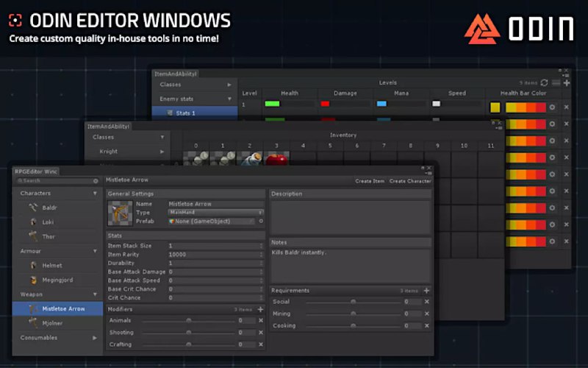
Task: Remove the Cooking requirement
Action: (x=427, y=326)
